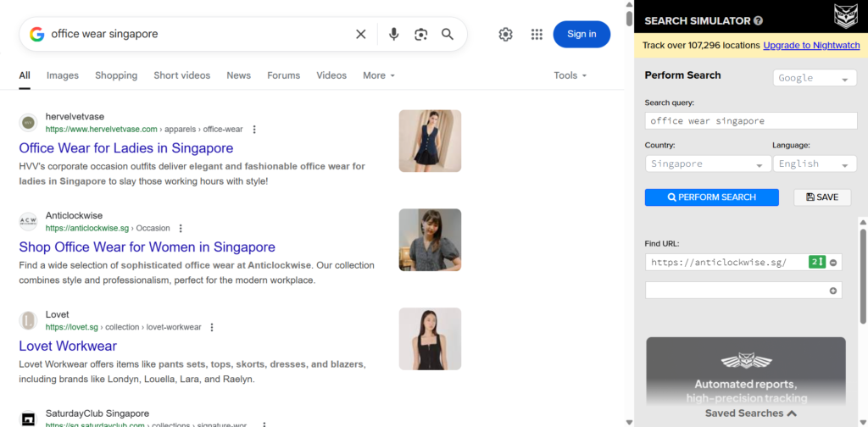Remove the anticlockwise.sg Find URL entry
The width and height of the screenshot is (868, 427).
(833, 263)
